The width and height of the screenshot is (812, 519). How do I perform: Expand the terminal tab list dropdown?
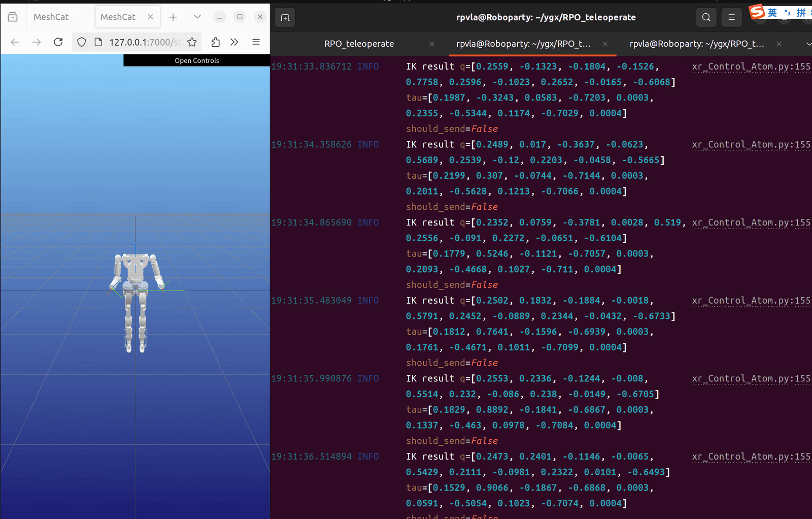click(x=808, y=44)
